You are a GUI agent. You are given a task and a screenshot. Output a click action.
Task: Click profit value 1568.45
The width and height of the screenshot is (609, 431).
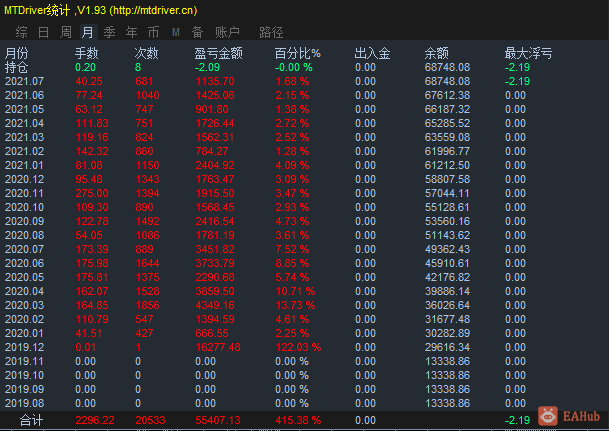point(215,207)
